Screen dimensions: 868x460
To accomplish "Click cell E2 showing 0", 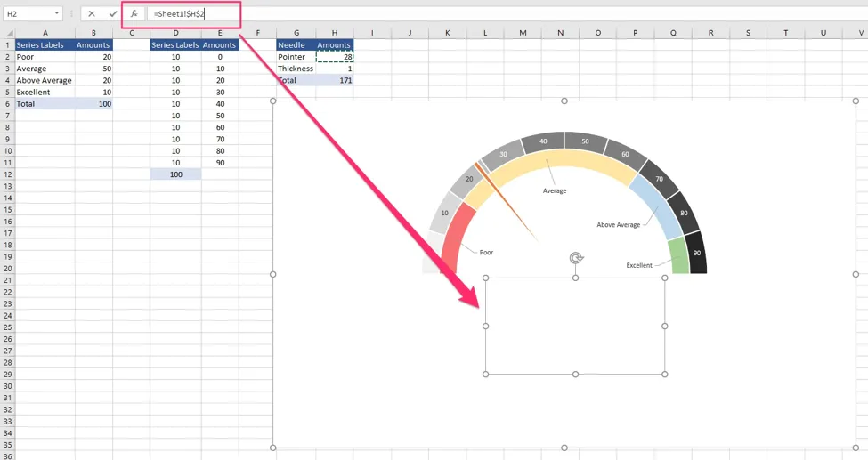I will pos(220,57).
